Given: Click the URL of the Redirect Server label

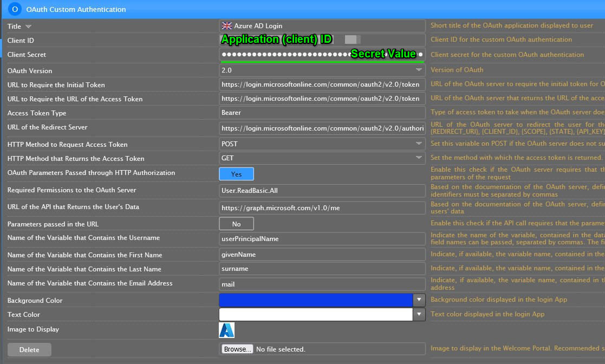Looking at the screenshot, I should (x=48, y=127).
